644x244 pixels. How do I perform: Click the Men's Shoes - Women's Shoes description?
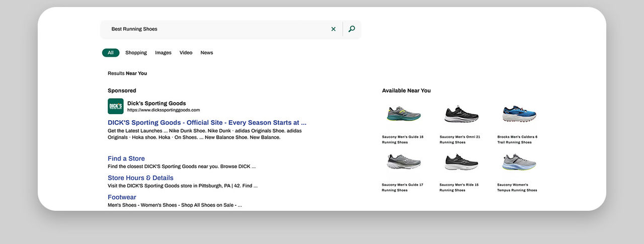coord(175,205)
